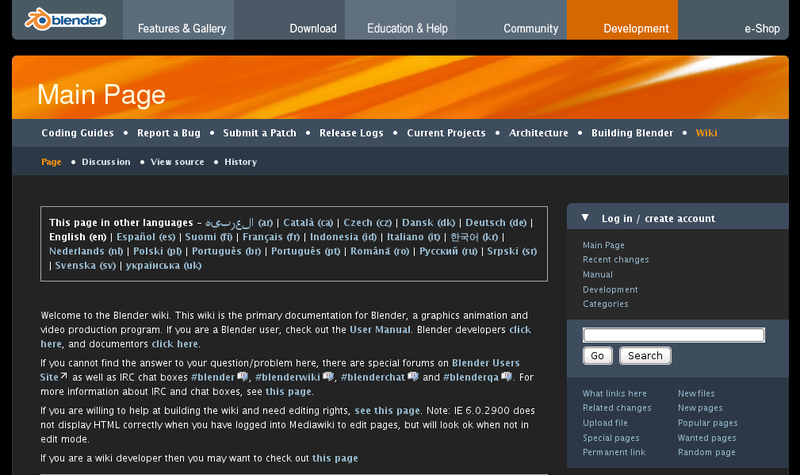Screen dimensions: 800x475
Task: Click the chat icon after #blender
Action: tap(242, 377)
